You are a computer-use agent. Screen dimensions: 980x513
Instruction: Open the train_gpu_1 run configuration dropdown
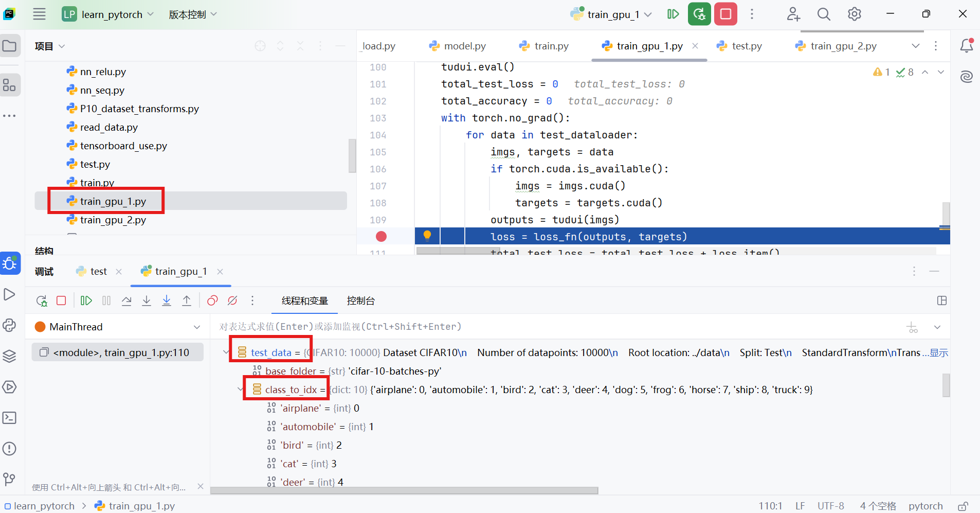(611, 14)
